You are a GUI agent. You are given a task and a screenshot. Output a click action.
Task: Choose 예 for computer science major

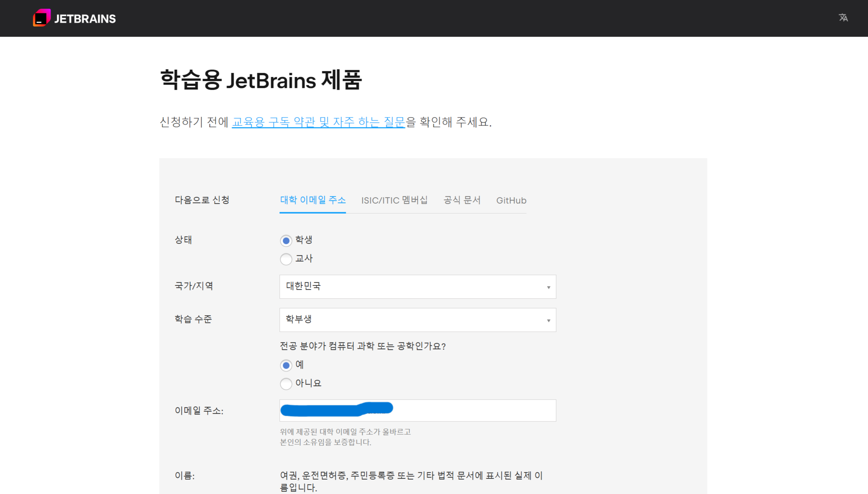click(286, 366)
